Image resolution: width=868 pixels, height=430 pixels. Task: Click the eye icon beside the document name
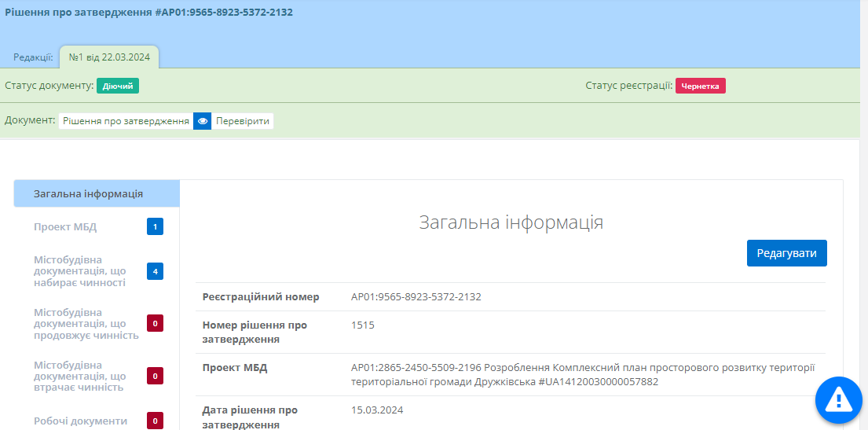pos(203,121)
